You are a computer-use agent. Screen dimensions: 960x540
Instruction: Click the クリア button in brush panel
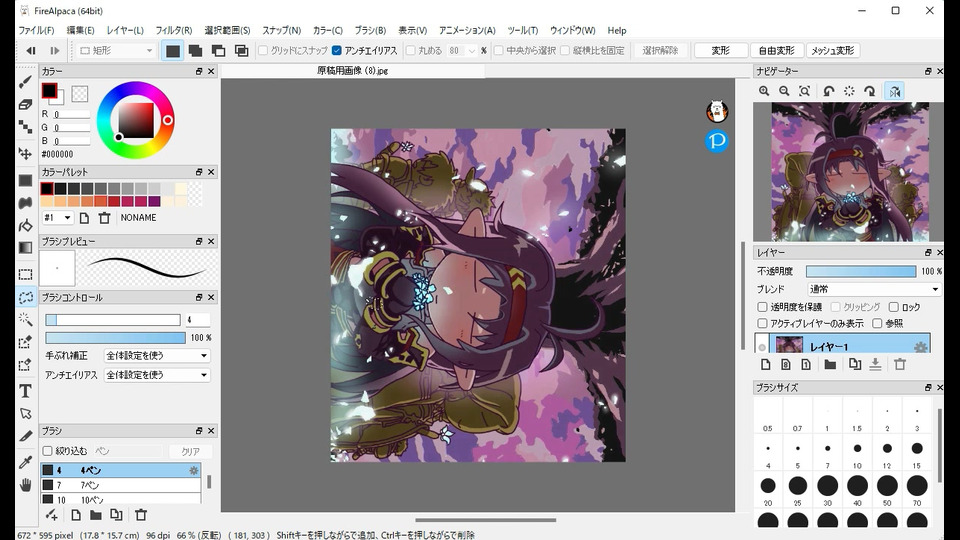tap(190, 451)
